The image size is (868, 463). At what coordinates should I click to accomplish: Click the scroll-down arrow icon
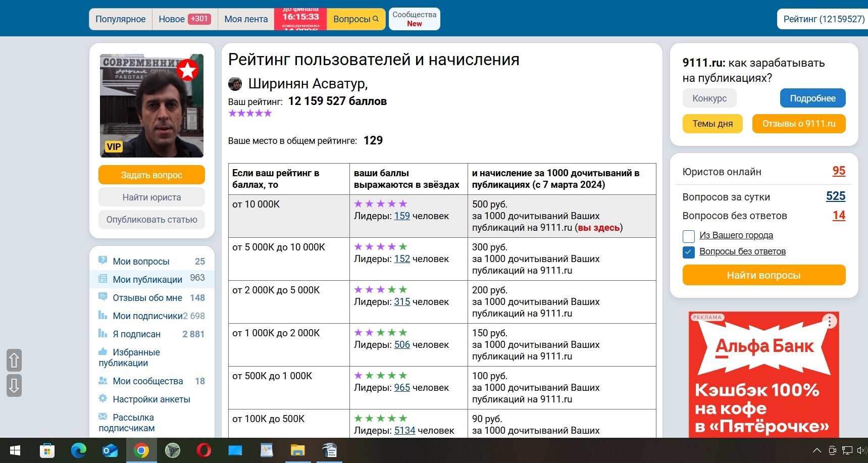click(x=14, y=385)
